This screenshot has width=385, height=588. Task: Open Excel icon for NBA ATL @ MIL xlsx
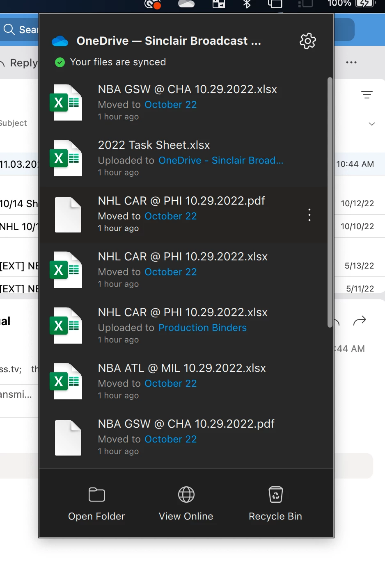66,381
